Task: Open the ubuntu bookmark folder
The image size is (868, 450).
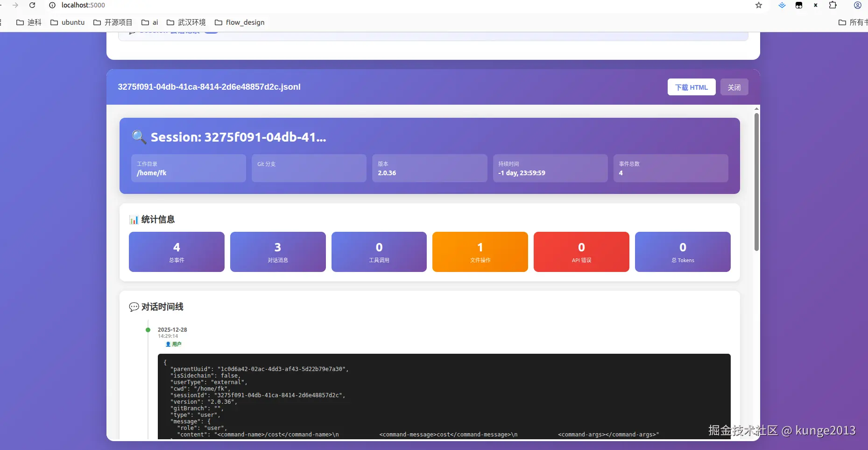Action: 68,22
